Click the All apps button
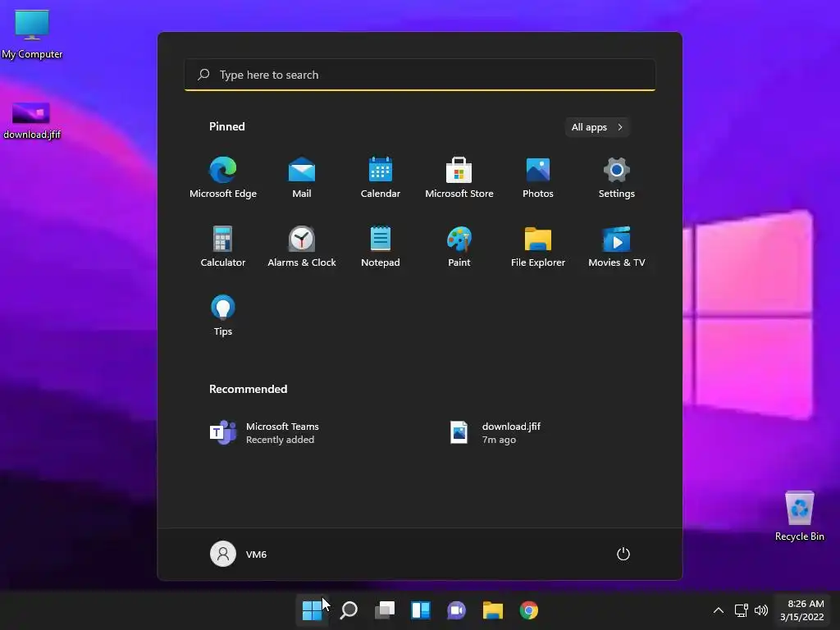This screenshot has height=630, width=840. tap(597, 127)
